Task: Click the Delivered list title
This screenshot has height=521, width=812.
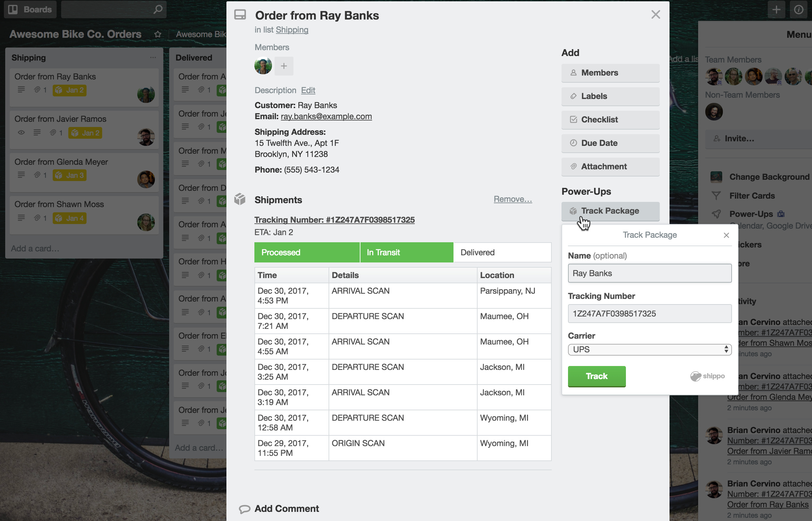Action: coord(194,58)
